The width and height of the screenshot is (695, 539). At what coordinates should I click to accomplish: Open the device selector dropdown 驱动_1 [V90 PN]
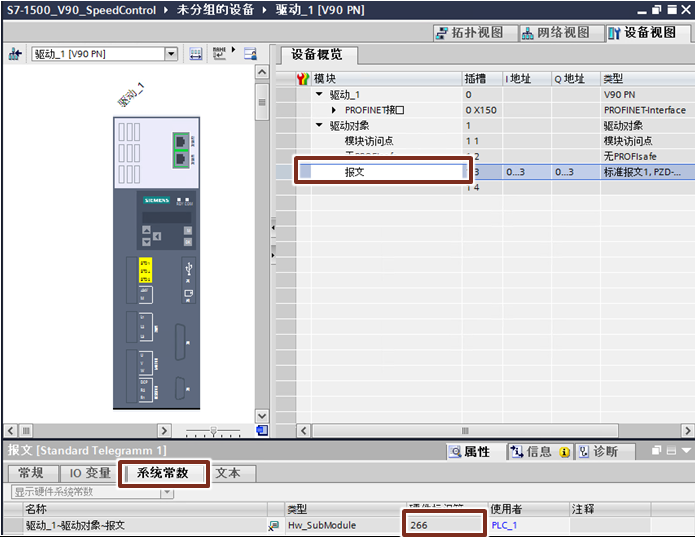coord(171,54)
